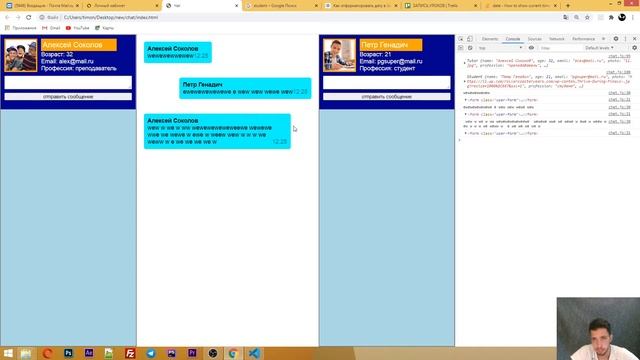The height and width of the screenshot is (360, 640).
Task: Open Telegram from the taskbar
Action: 151,353
